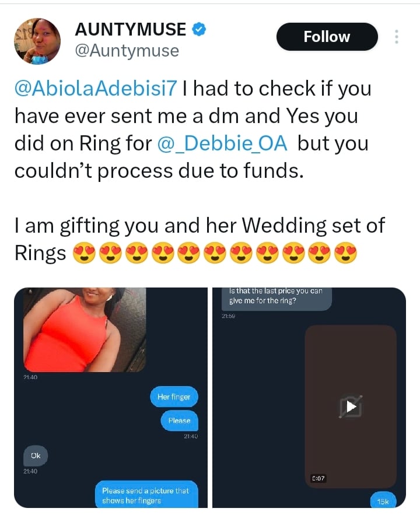Open the @AbiolaAdebisi7 mention
This screenshot has width=420, height=515.
pyautogui.click(x=94, y=89)
